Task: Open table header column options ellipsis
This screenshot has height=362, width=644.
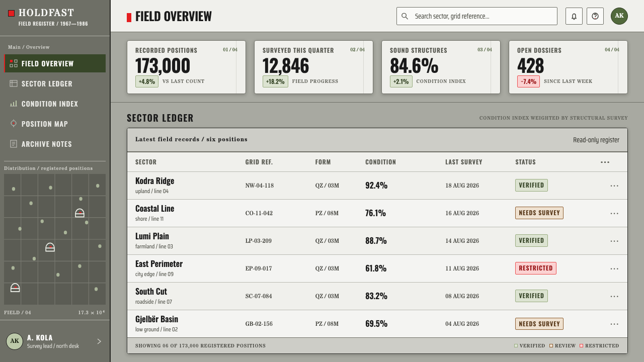Action: (x=605, y=162)
